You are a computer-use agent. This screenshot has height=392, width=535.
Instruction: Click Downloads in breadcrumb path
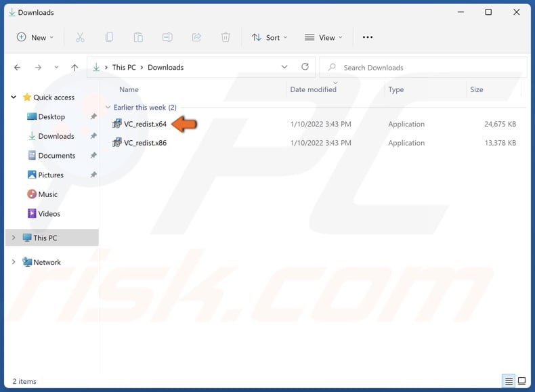tap(165, 67)
